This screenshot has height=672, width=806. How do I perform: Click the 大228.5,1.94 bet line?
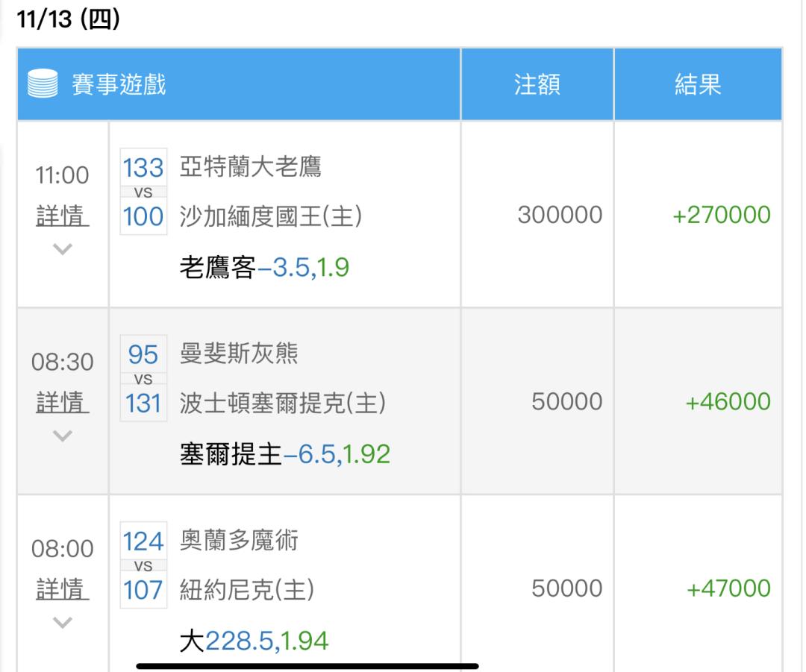[x=254, y=640]
